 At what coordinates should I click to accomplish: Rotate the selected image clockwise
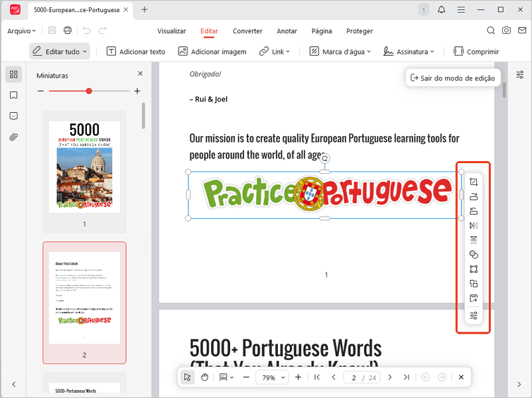(x=473, y=196)
